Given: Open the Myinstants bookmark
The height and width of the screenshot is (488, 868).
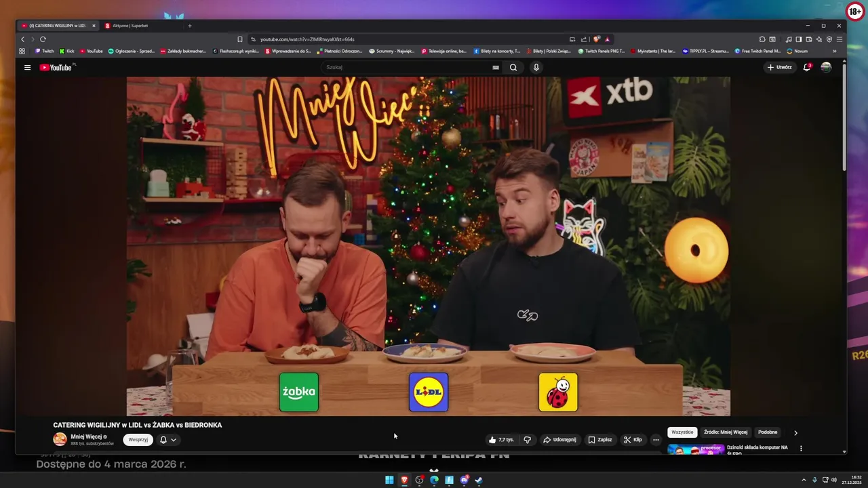Looking at the screenshot, I should point(653,51).
